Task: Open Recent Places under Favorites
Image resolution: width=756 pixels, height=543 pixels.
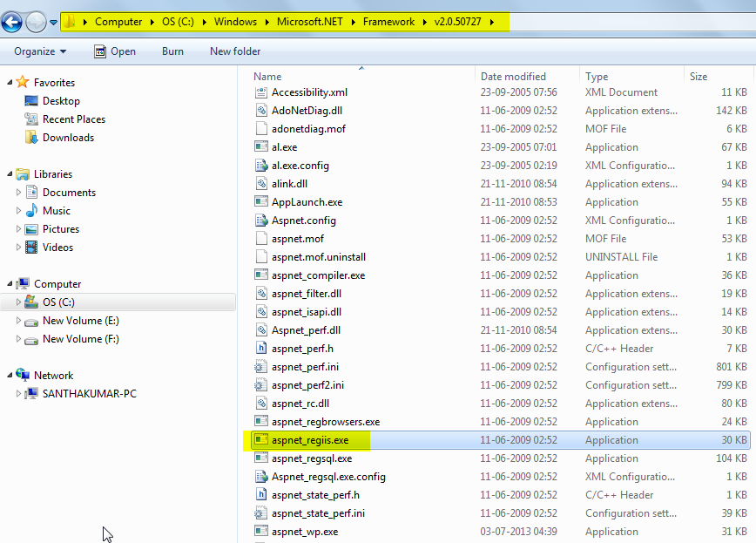Action: (73, 119)
